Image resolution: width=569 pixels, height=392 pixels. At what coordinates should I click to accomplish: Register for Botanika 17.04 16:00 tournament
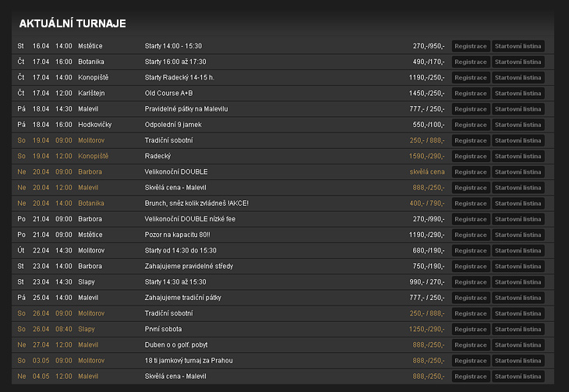(471, 62)
